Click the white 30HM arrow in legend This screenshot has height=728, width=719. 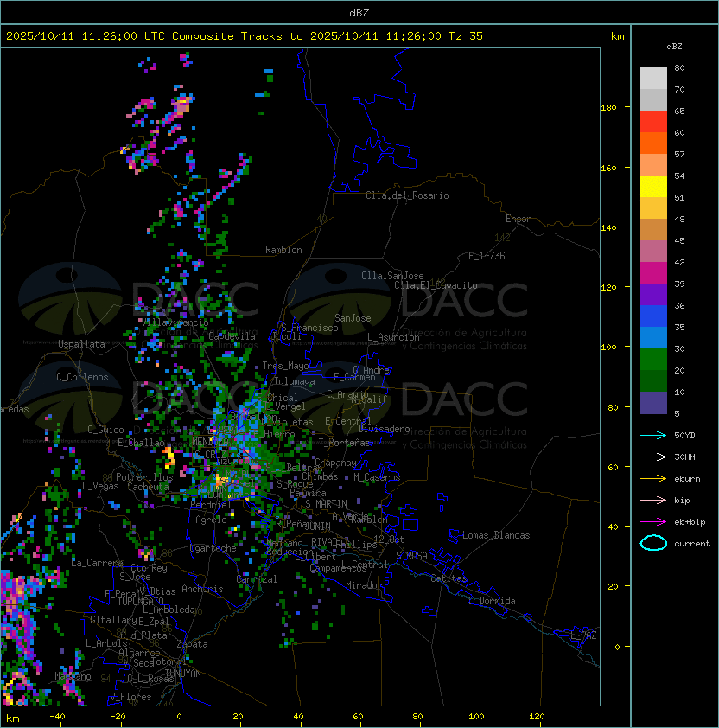point(653,457)
